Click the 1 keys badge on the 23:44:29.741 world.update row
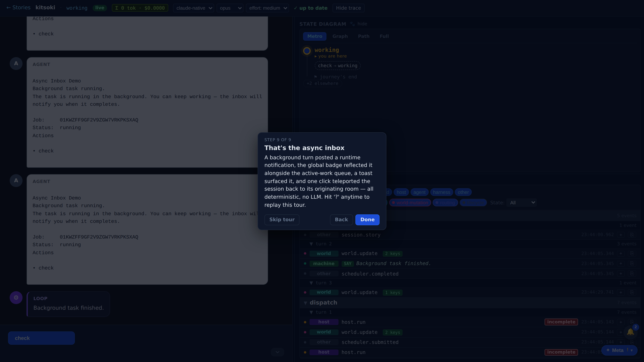This screenshot has width=644, height=362. click(392, 293)
